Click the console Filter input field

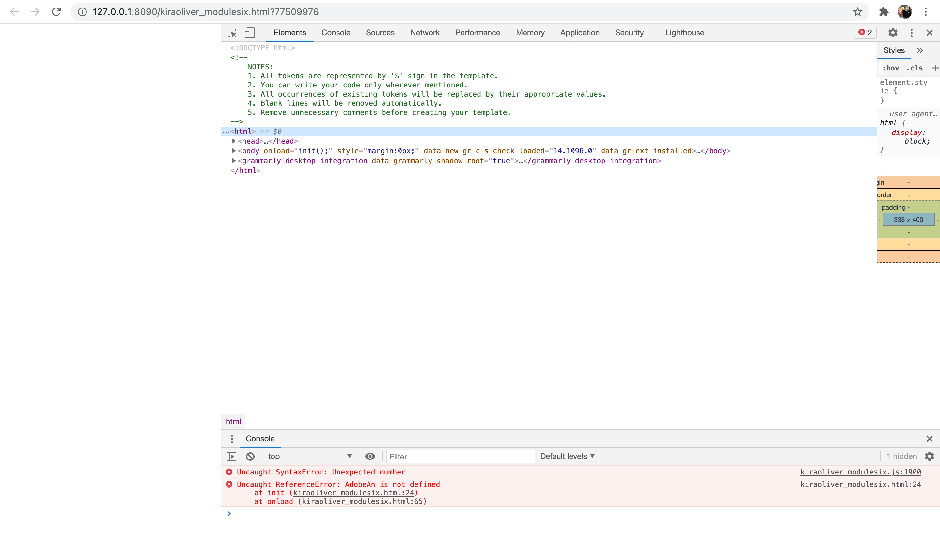[x=460, y=457]
